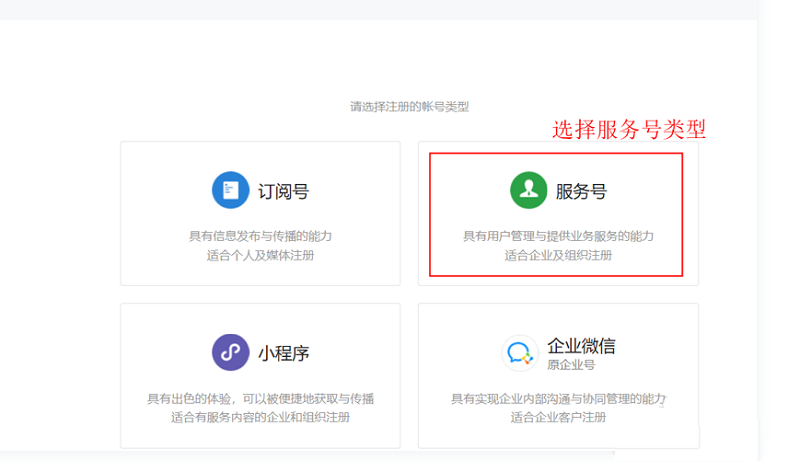Click text 具有用户管理与提供业务服务的能力
The image size is (800, 472).
(x=558, y=236)
